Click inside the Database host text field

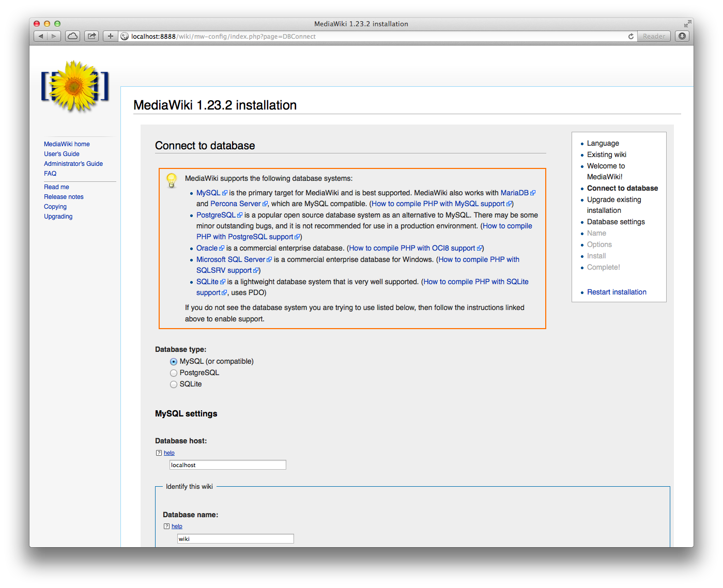pyautogui.click(x=227, y=465)
